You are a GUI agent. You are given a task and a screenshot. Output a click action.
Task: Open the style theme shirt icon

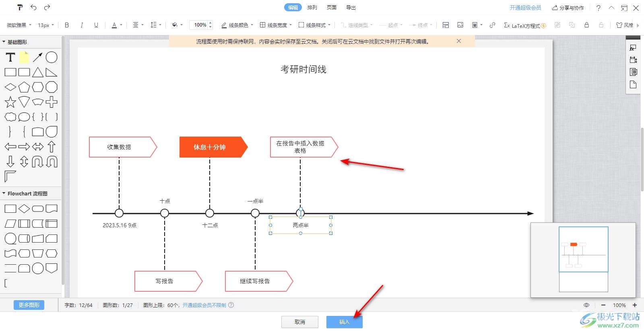click(x=625, y=25)
